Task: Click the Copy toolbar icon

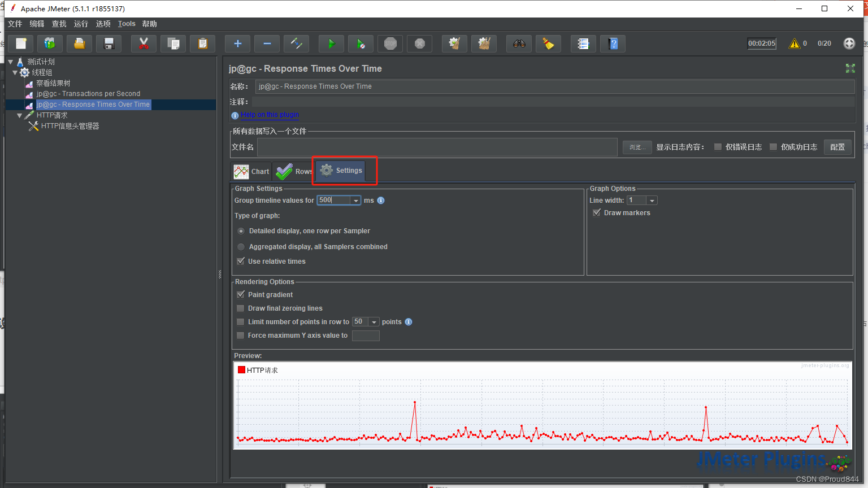Action: pyautogui.click(x=173, y=43)
